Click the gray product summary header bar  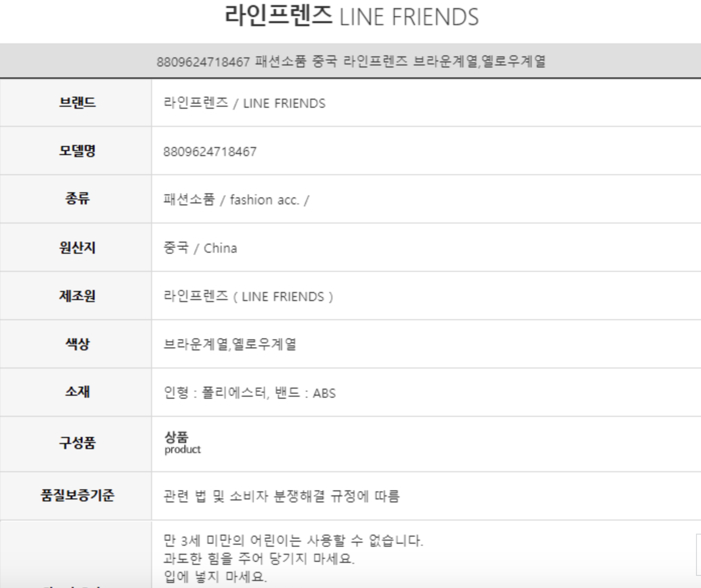(350, 61)
